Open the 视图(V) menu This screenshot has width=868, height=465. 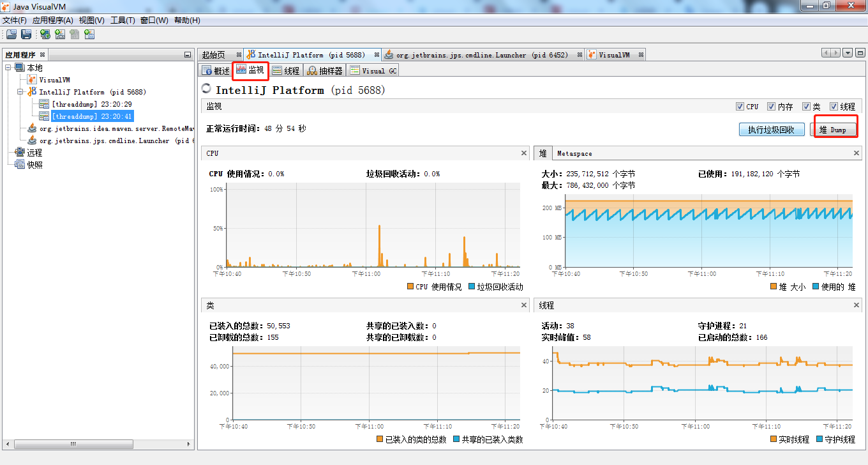(92, 20)
